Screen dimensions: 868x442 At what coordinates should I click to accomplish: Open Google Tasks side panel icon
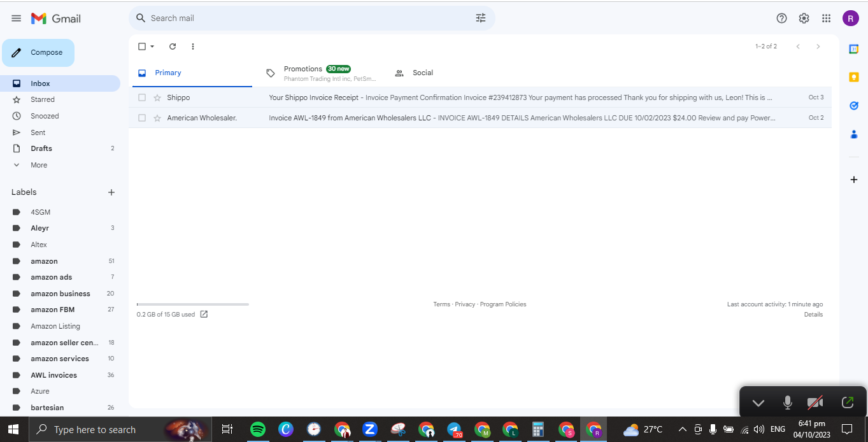pos(854,106)
